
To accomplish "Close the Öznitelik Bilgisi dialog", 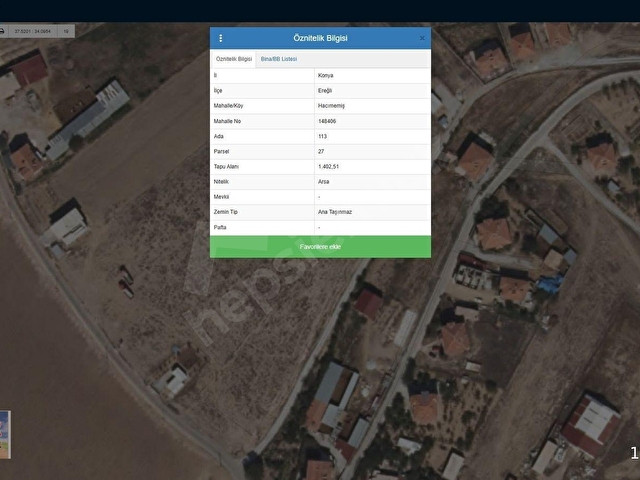I will pos(422,38).
